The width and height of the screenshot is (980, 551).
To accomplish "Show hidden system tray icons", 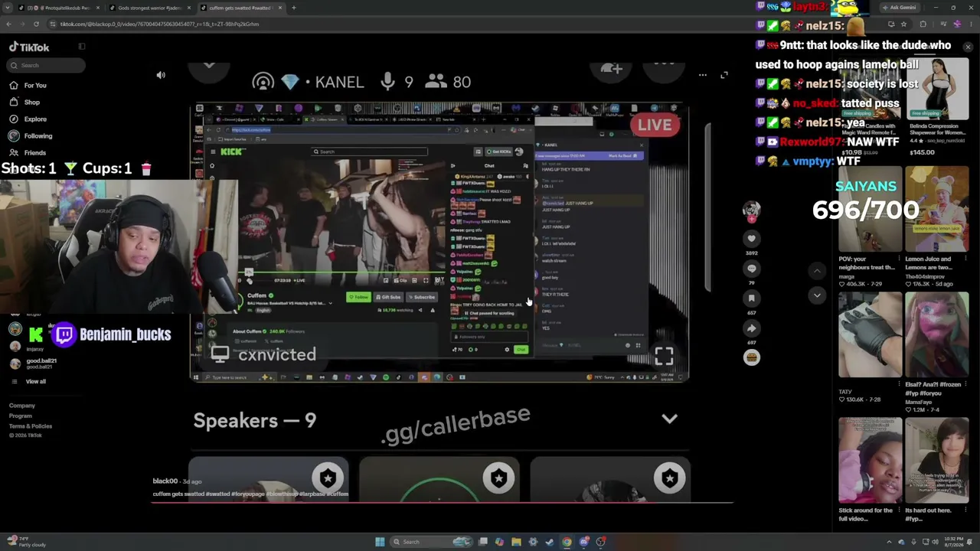I will point(890,542).
